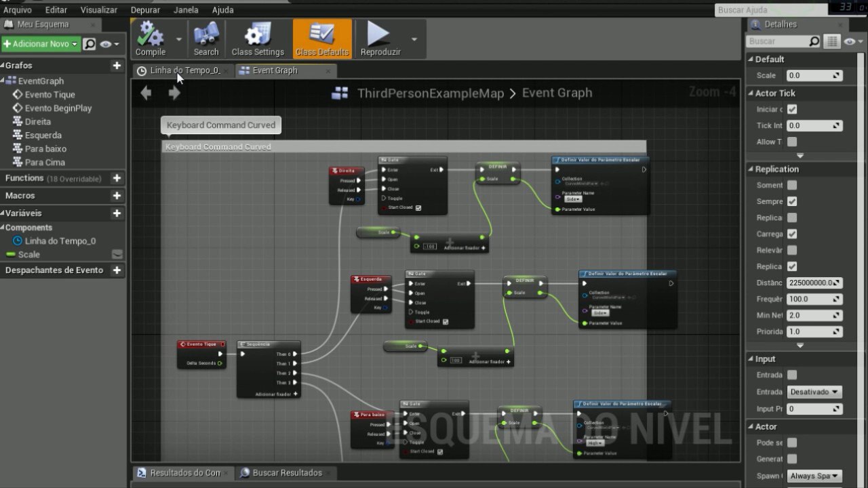
Task: Open the Compile options dropdown arrow
Action: (179, 39)
